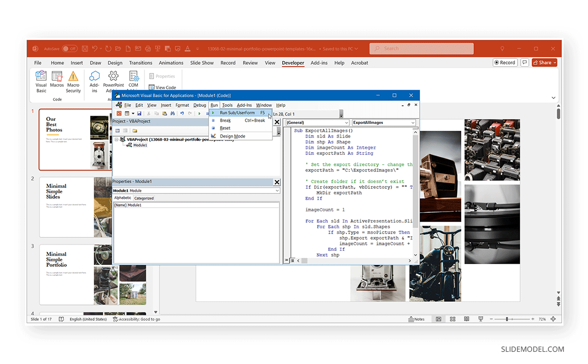Screen dimensions: 588x364
Task: Open the COM Add-ins icon
Action: (x=134, y=81)
